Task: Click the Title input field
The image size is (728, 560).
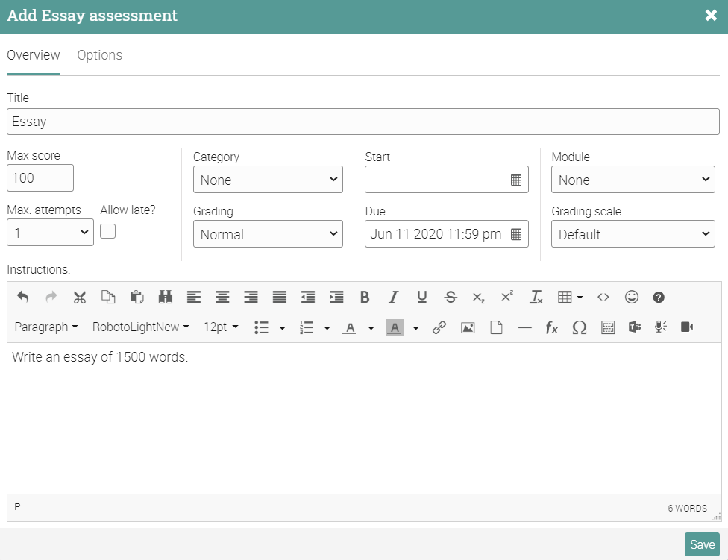Action: (363, 122)
